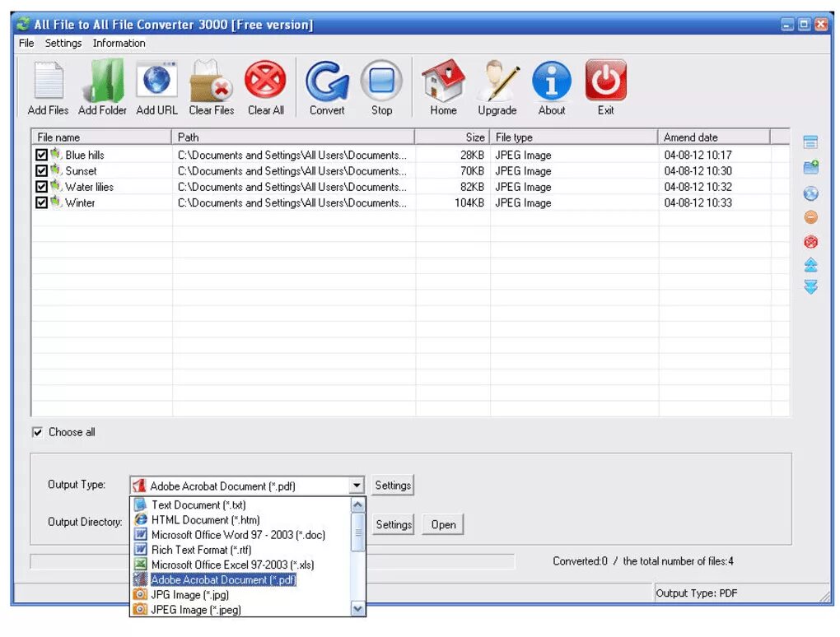The width and height of the screenshot is (840, 637).
Task: Click the sidebar add folder icon
Action: click(810, 167)
